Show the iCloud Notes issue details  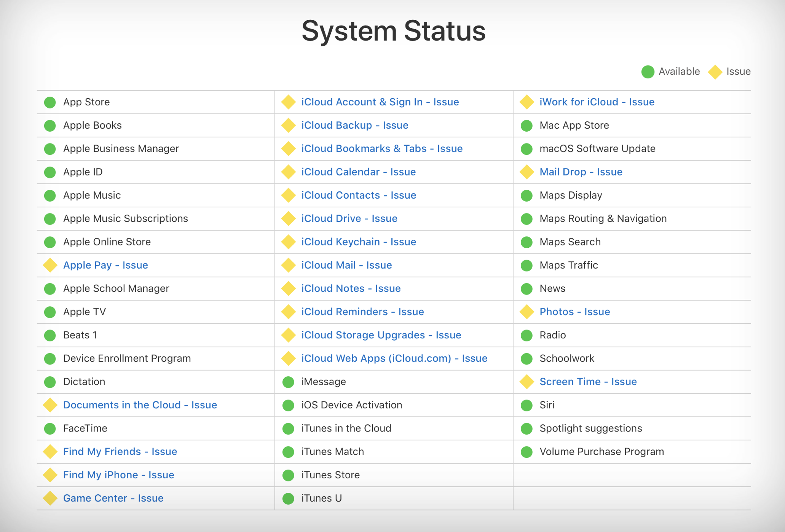(x=351, y=288)
